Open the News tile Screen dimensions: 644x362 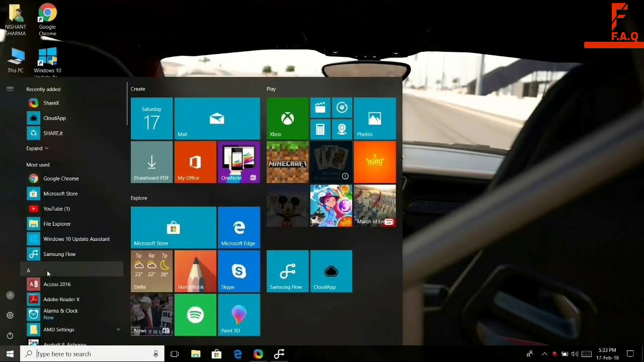151,315
